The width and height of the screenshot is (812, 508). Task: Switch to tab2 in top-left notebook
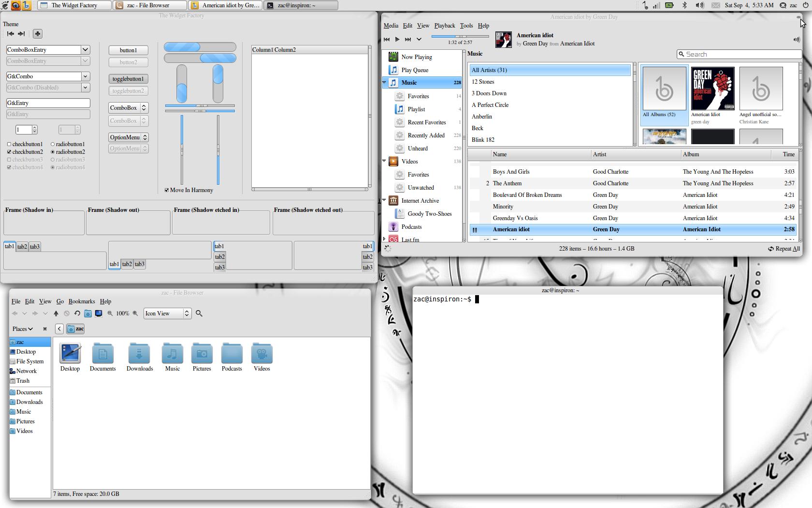pyautogui.click(x=22, y=247)
